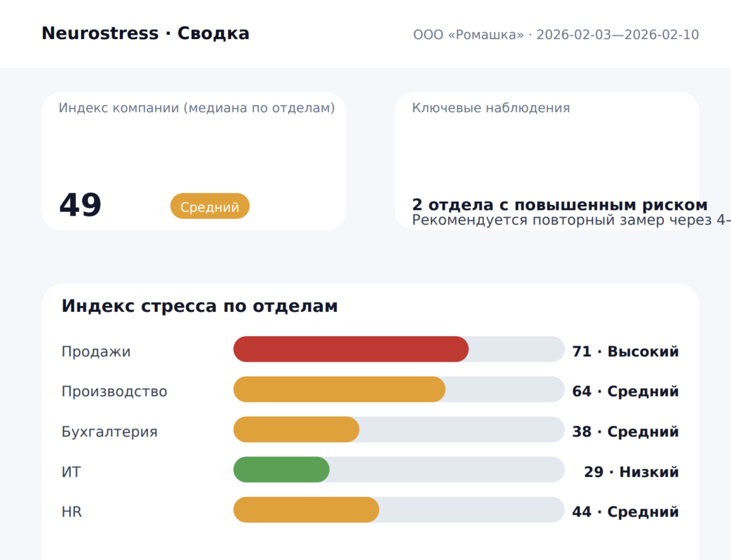Select the ИТ department row label
731x560 pixels.
click(71, 472)
